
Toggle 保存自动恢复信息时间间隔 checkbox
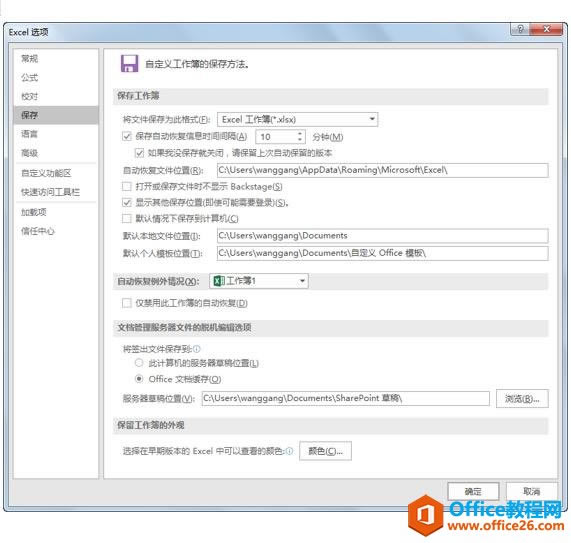tap(126, 137)
